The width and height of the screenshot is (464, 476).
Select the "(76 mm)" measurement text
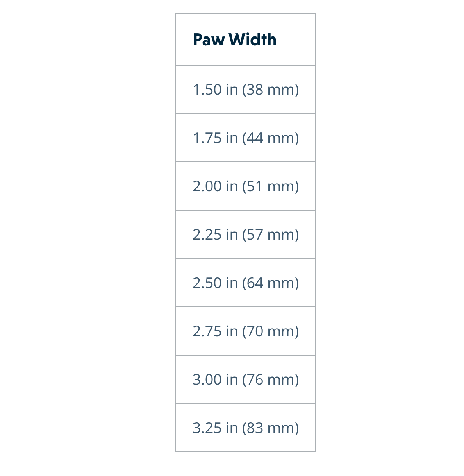point(271,380)
